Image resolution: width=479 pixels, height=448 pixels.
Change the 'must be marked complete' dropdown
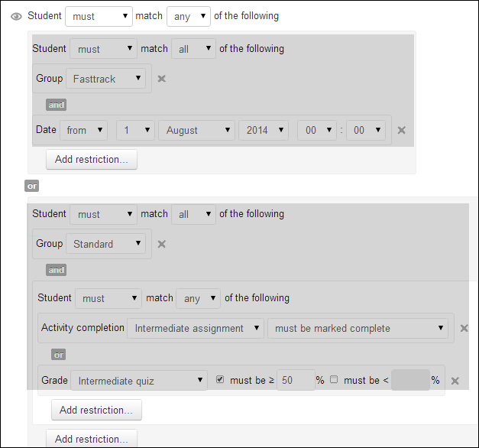pyautogui.click(x=358, y=328)
